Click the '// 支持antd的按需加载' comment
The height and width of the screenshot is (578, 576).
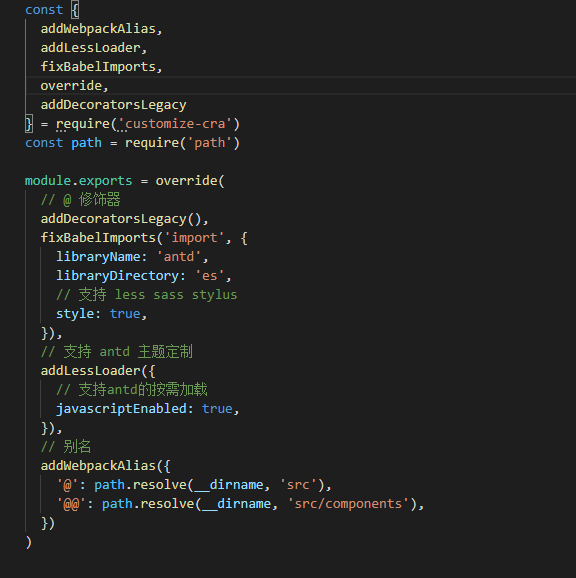click(132, 390)
